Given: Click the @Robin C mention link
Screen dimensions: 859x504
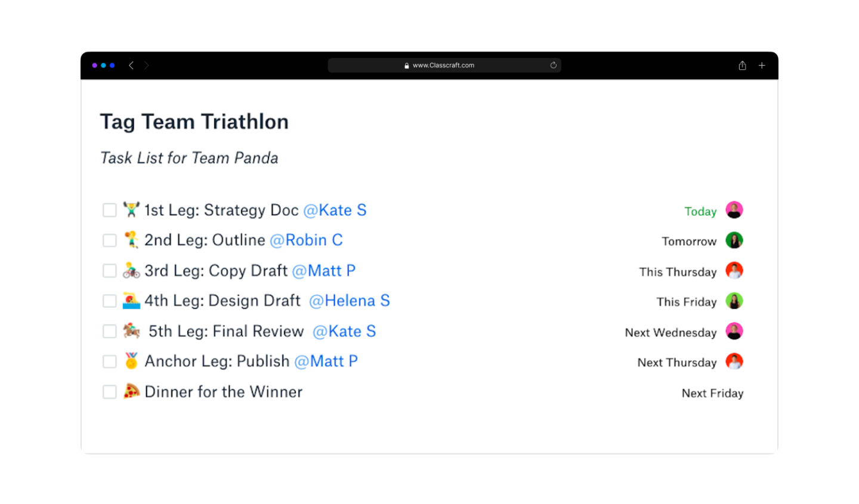Looking at the screenshot, I should 306,240.
